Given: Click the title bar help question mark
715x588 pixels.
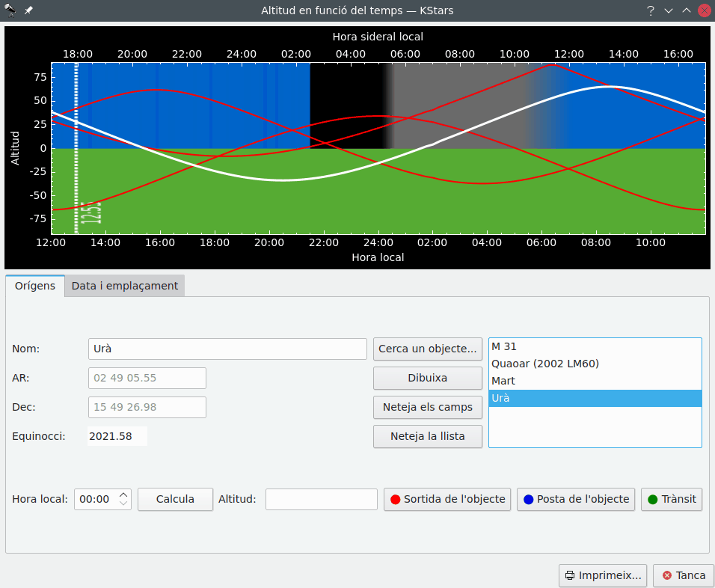Looking at the screenshot, I should pyautogui.click(x=651, y=10).
